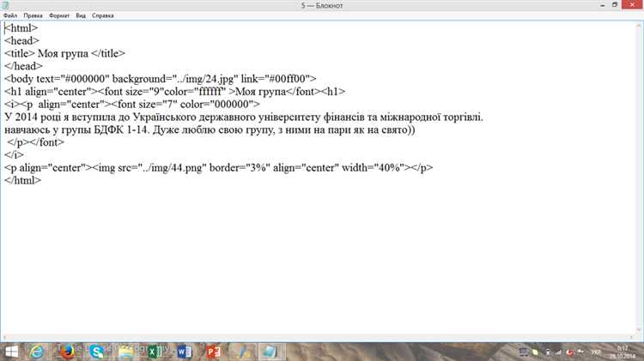Open the Правка menu
This screenshot has width=644, height=361.
click(33, 15)
